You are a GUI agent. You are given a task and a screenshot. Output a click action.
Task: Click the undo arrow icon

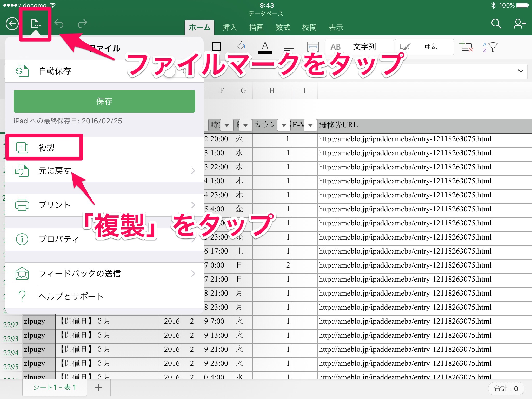click(x=59, y=24)
